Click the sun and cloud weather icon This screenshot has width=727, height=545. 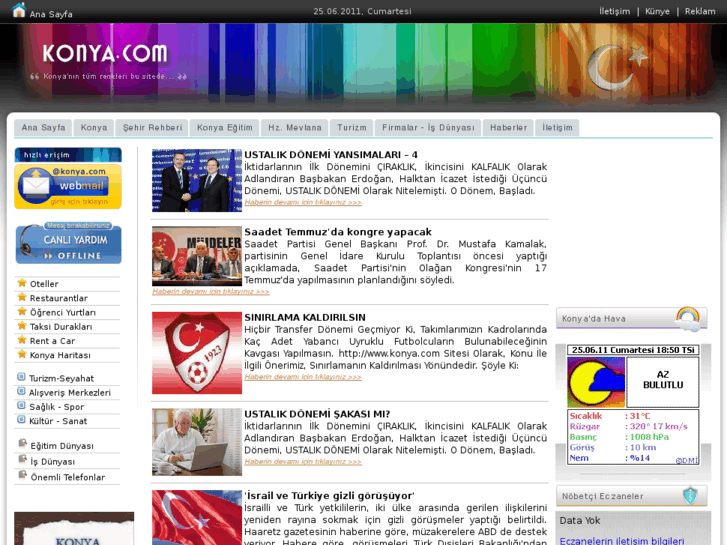pos(596,382)
